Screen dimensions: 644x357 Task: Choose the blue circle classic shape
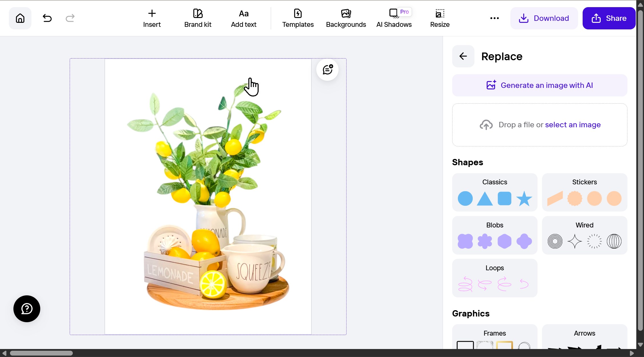tap(465, 199)
